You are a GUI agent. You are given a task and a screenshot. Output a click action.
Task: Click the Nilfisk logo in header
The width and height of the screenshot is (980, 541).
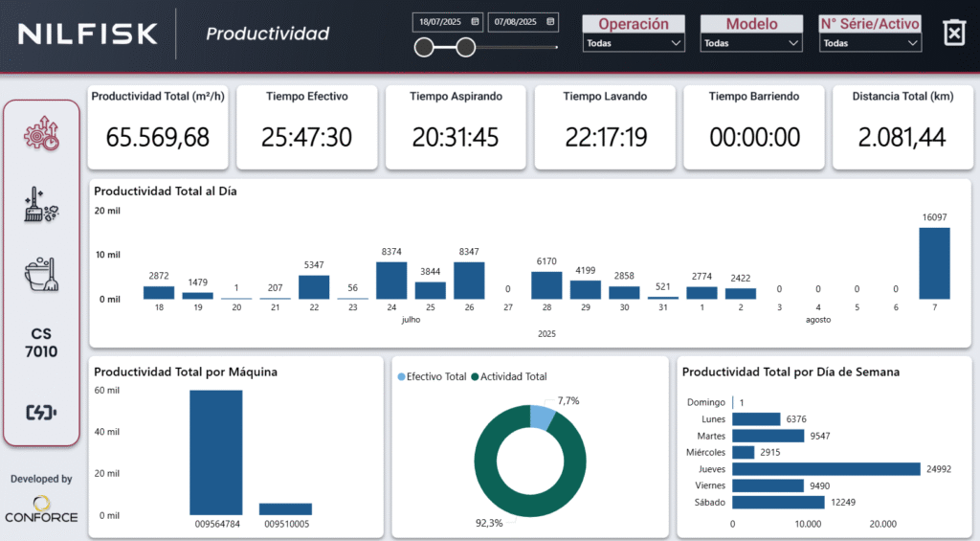[x=87, y=34]
